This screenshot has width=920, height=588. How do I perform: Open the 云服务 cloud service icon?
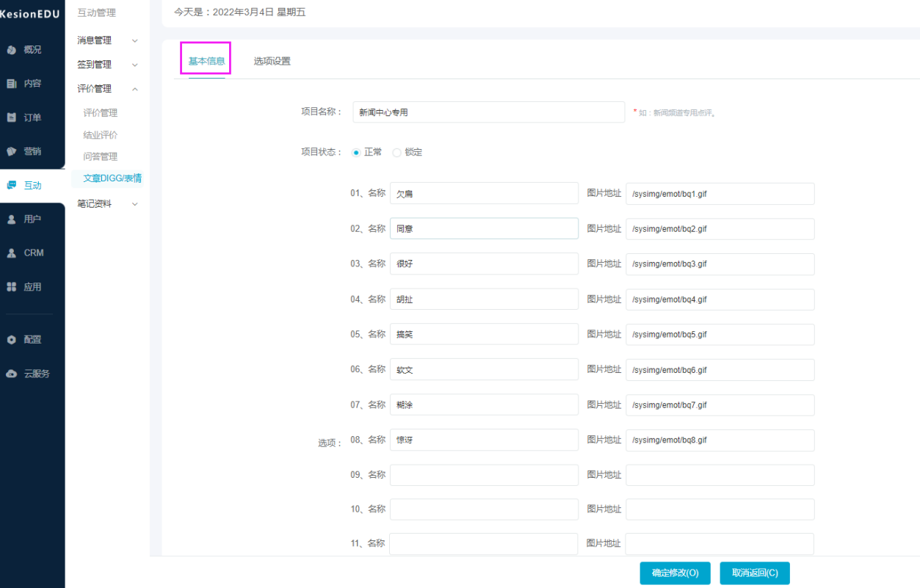11,374
